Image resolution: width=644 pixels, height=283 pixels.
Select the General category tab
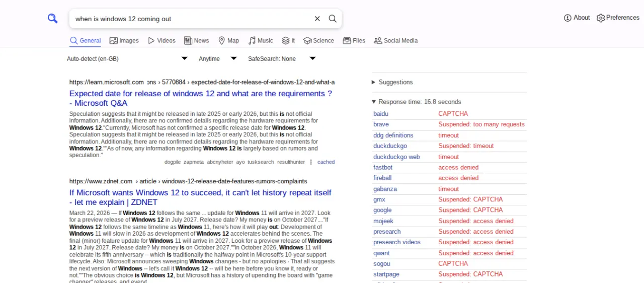(x=86, y=41)
